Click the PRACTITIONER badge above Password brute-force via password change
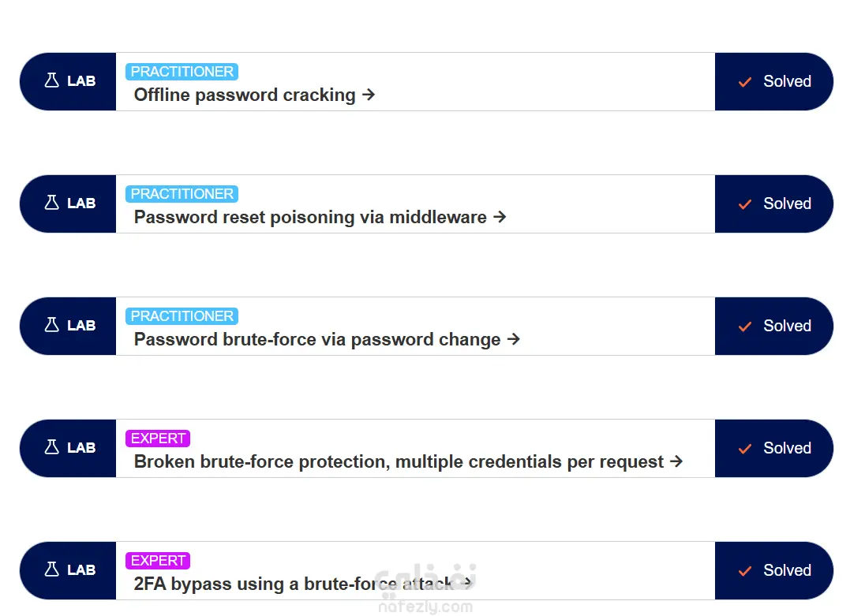Viewport: 850px width, 616px height. 182,316
